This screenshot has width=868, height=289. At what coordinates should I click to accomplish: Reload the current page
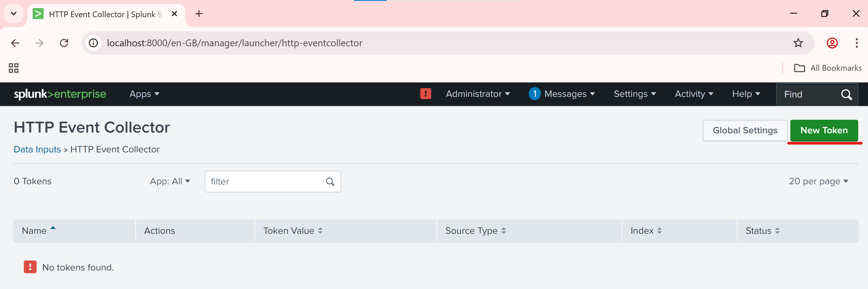[64, 43]
